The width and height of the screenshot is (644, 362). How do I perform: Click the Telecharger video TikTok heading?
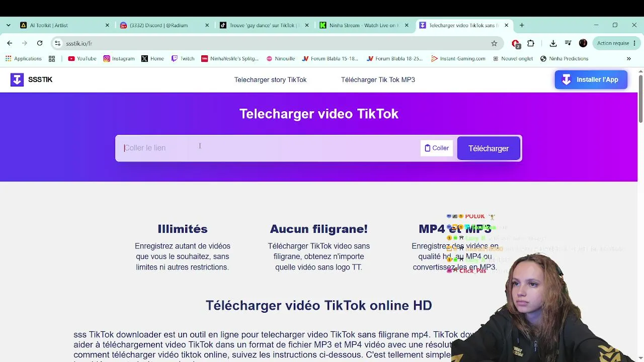point(319,114)
